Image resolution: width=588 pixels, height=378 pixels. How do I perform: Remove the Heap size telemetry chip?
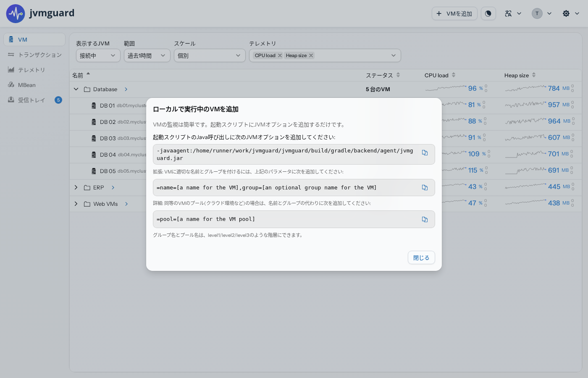(311, 55)
